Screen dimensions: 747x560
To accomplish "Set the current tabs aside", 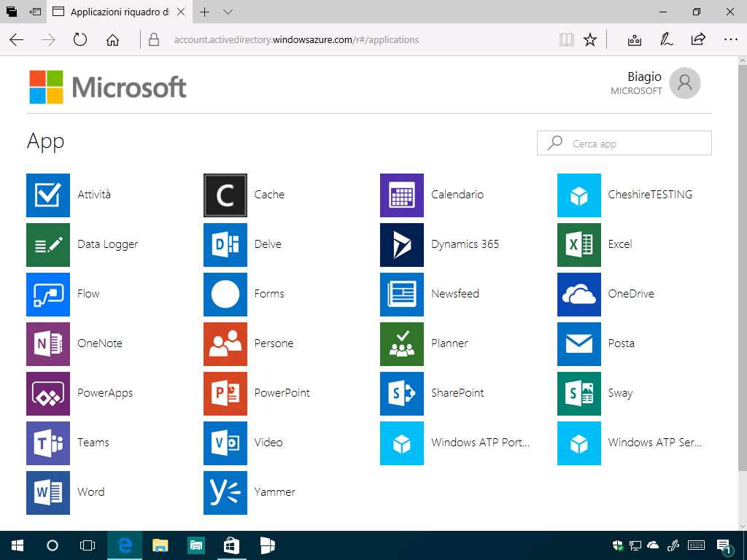I will coord(35,12).
